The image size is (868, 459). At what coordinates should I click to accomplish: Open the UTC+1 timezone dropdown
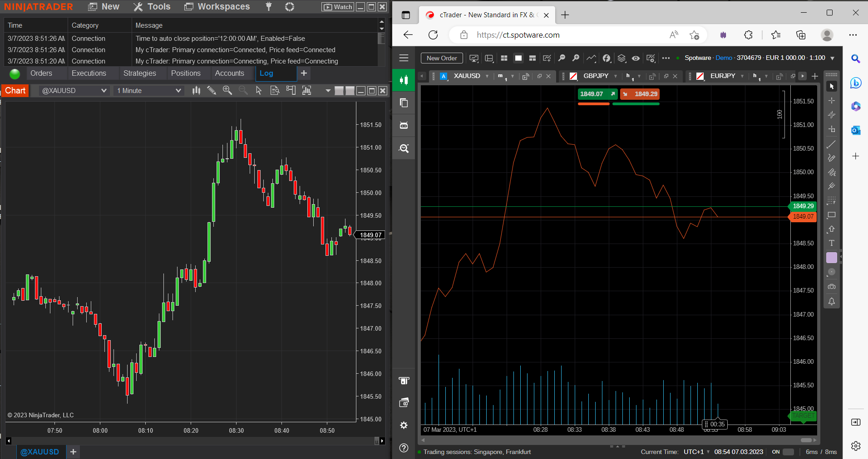point(695,452)
